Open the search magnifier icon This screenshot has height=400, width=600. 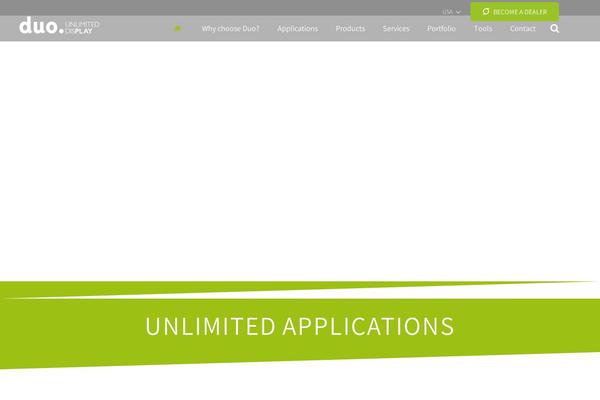554,29
